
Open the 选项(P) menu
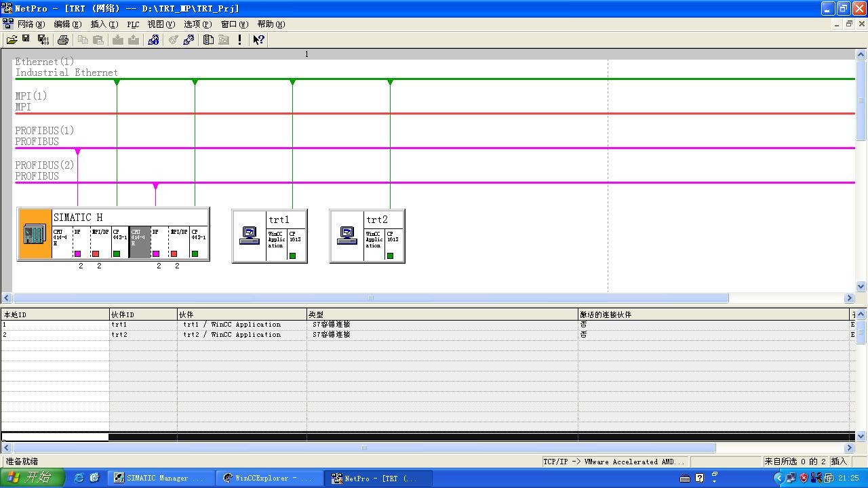(197, 24)
